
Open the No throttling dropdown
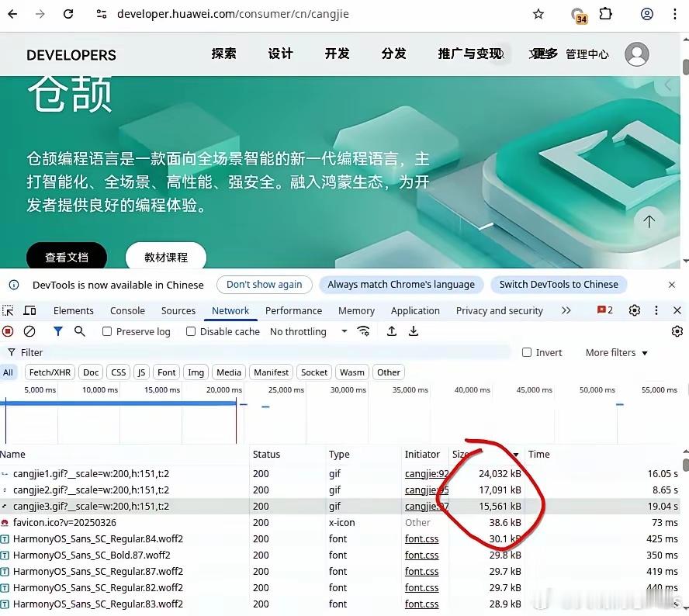tap(309, 331)
